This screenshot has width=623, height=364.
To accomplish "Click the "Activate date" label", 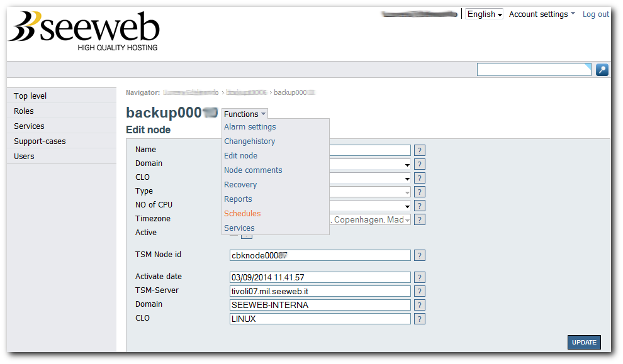I will click(x=159, y=276).
